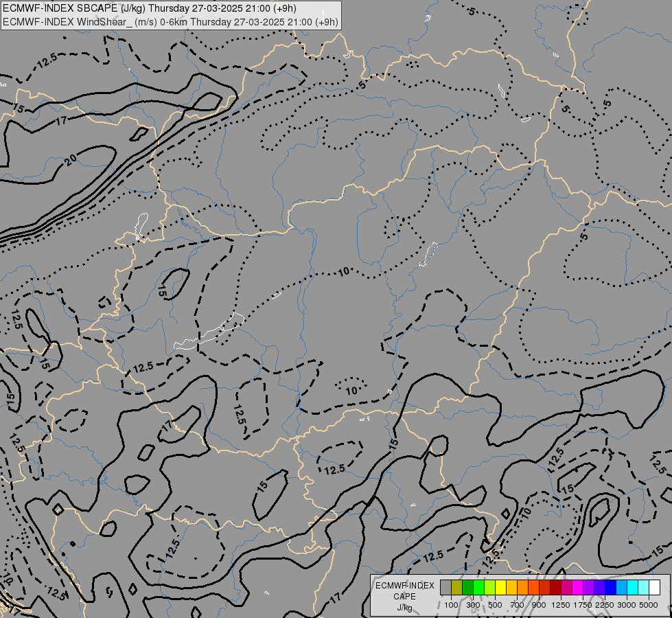Click the red-orange swatch left of 900
The height and width of the screenshot is (618, 672).
coord(533,587)
